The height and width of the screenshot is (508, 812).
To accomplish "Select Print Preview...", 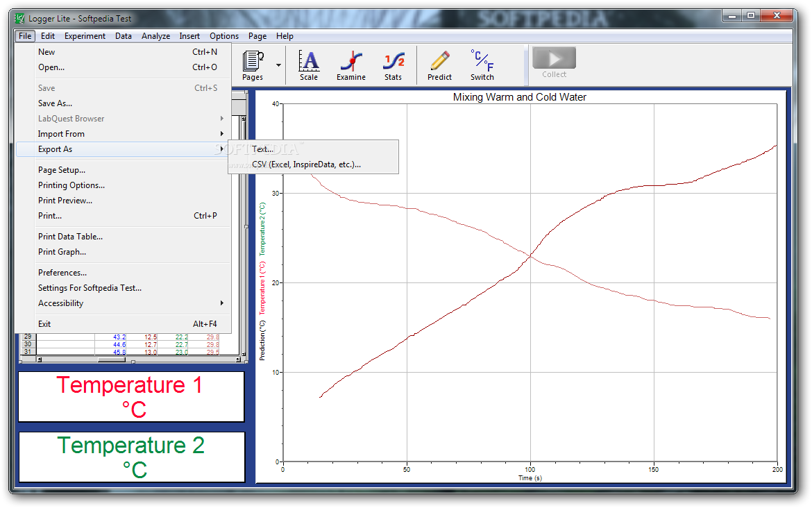I will point(124,201).
